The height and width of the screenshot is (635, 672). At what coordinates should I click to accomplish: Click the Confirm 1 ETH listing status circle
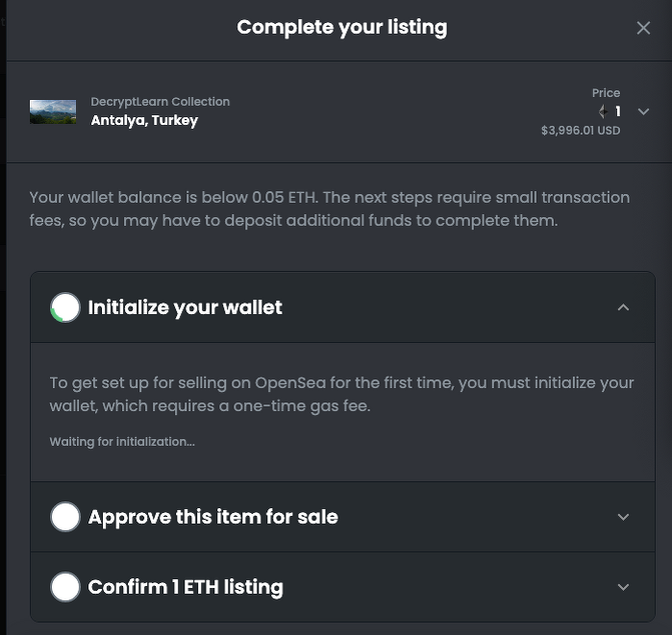[65, 587]
